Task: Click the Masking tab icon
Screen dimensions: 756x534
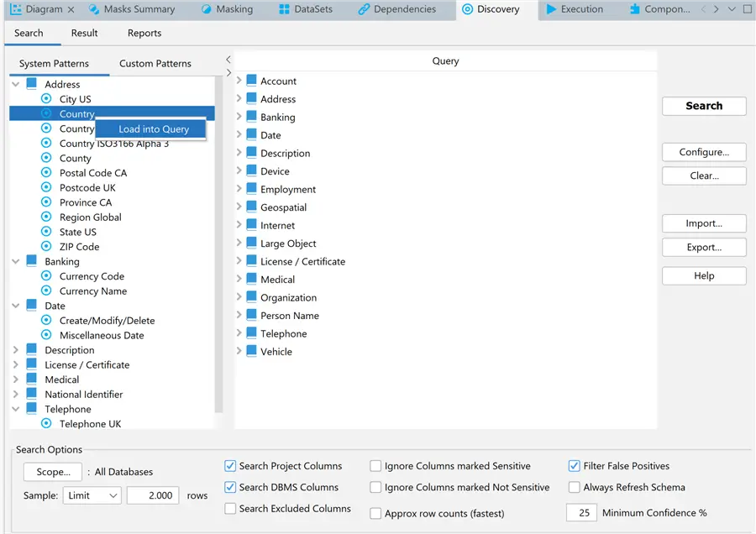Action: pos(206,8)
